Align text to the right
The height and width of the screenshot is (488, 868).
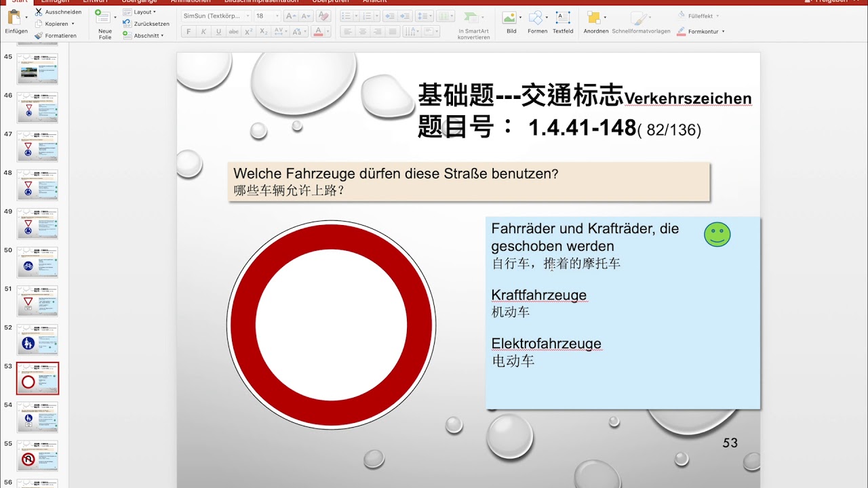click(x=377, y=31)
